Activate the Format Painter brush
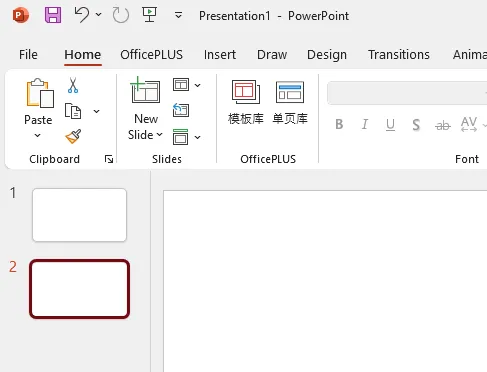This screenshot has width=487, height=372. pos(73,136)
